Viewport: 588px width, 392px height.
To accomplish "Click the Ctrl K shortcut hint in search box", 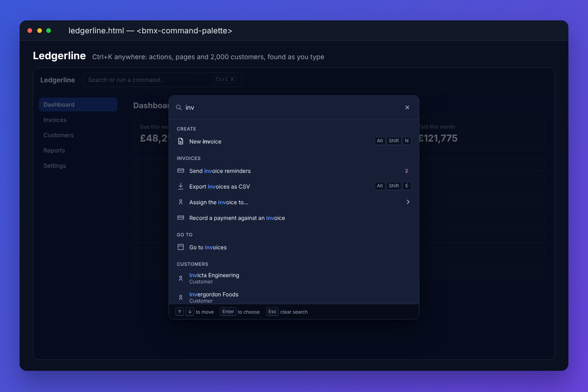I will click(x=225, y=80).
